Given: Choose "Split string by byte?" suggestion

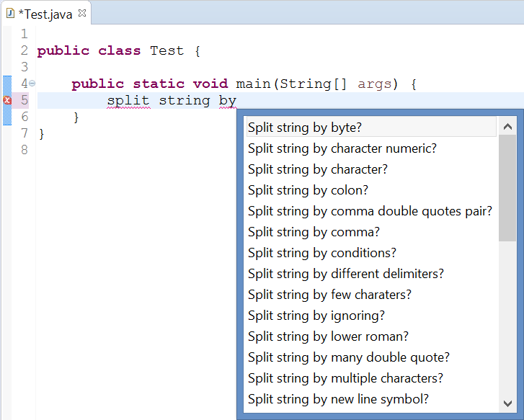Looking at the screenshot, I should 305,128.
